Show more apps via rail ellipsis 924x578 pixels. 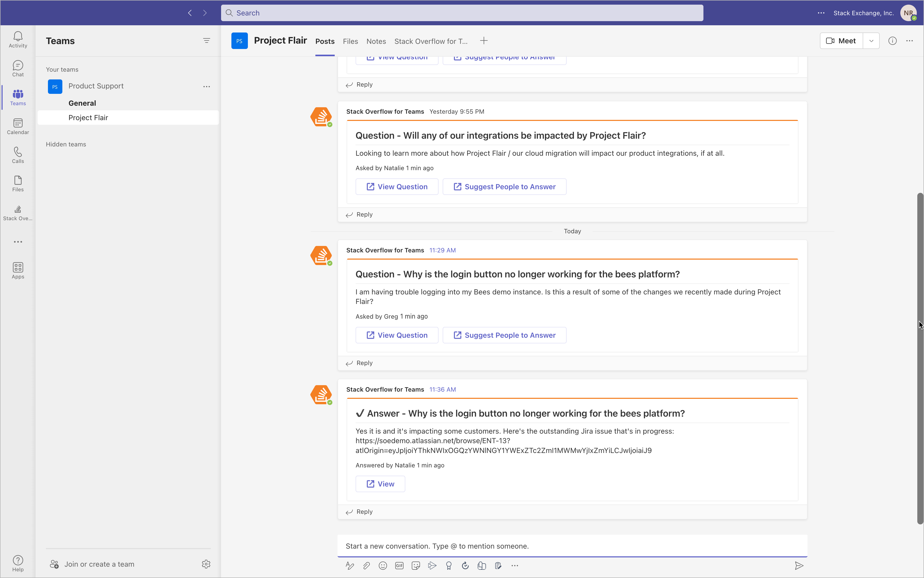[18, 242]
